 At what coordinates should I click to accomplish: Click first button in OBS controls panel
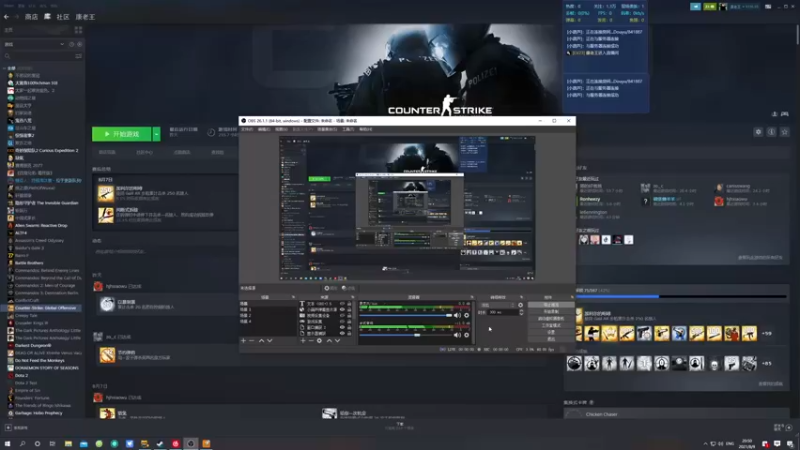551,305
